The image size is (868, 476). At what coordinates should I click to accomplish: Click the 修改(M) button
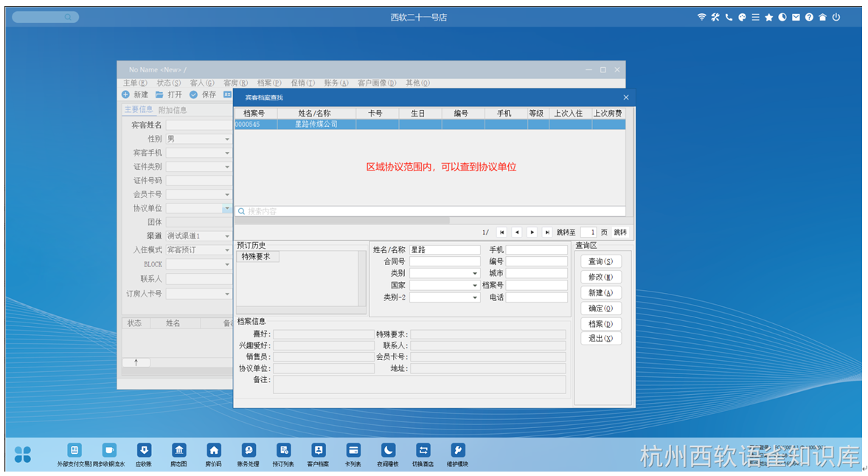click(x=600, y=277)
